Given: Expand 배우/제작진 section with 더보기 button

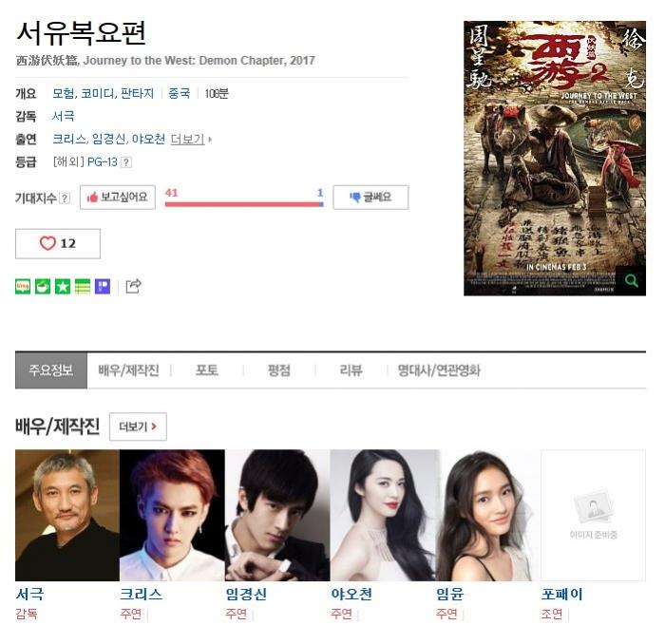Looking at the screenshot, I should click(138, 426).
